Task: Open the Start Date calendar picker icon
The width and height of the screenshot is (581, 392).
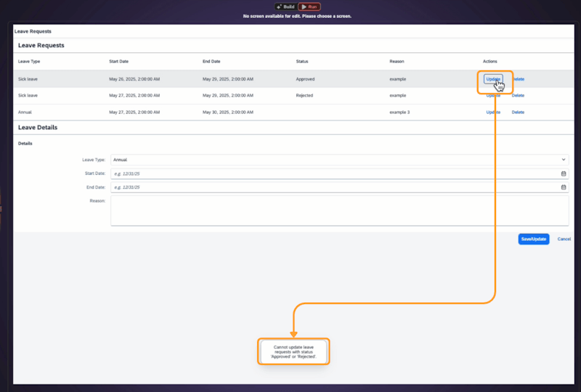Action: 564,173
